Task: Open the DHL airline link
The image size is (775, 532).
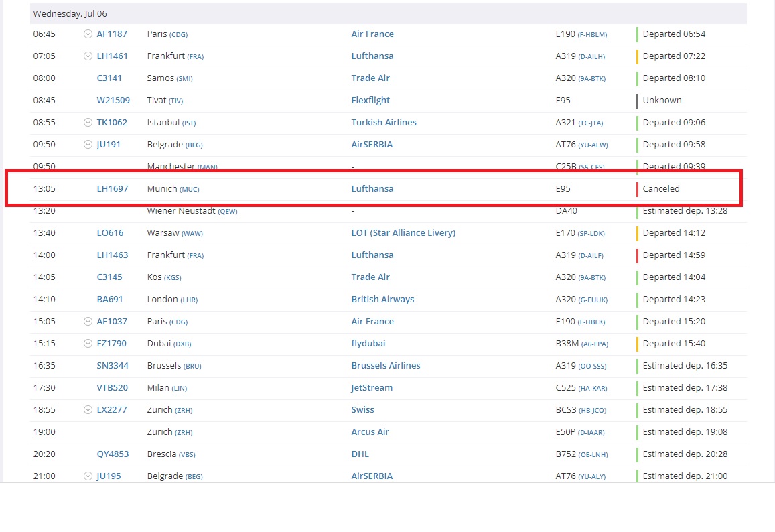Action: 360,454
